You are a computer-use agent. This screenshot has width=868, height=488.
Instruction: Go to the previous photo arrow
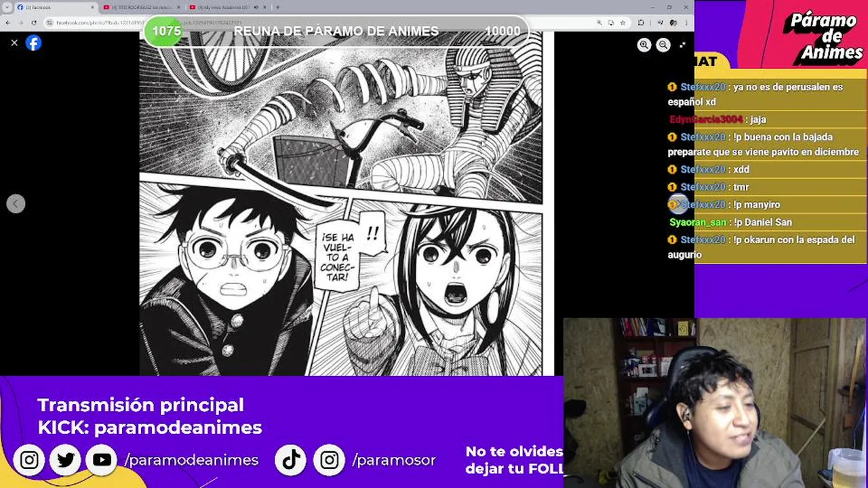(x=16, y=203)
